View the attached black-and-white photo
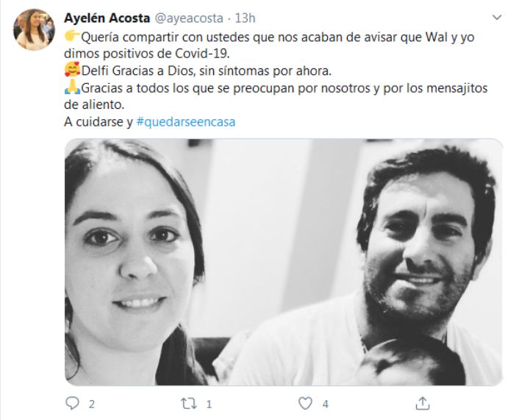The image size is (516, 420). [283, 262]
